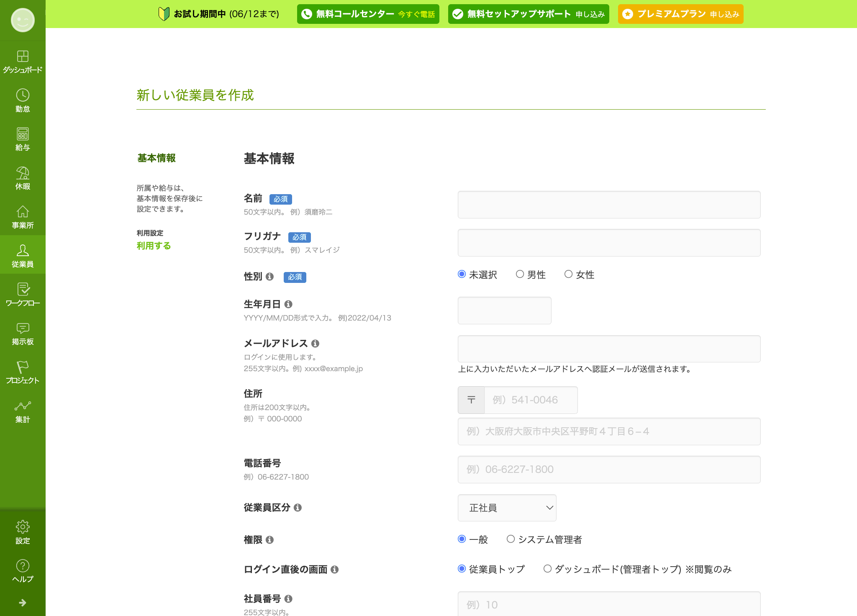Click the info icon next to 社員番号

[288, 599]
